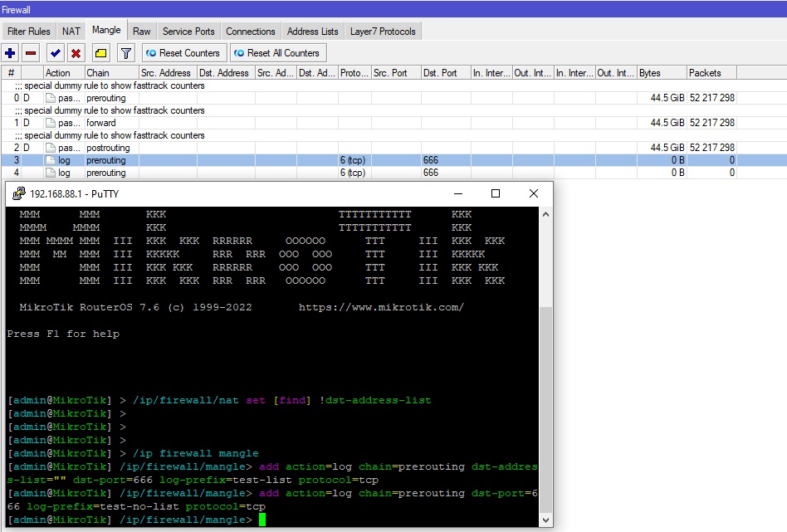787x532 pixels.
Task: Click the passthrough icon on rule 0
Action: 50,97
